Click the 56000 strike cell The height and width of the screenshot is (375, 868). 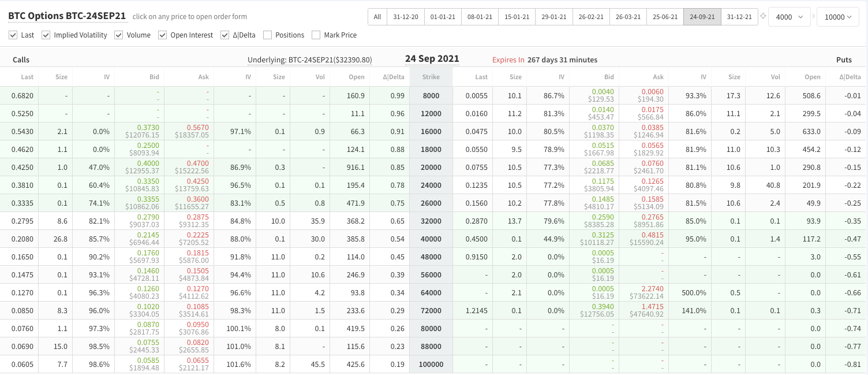tap(431, 275)
